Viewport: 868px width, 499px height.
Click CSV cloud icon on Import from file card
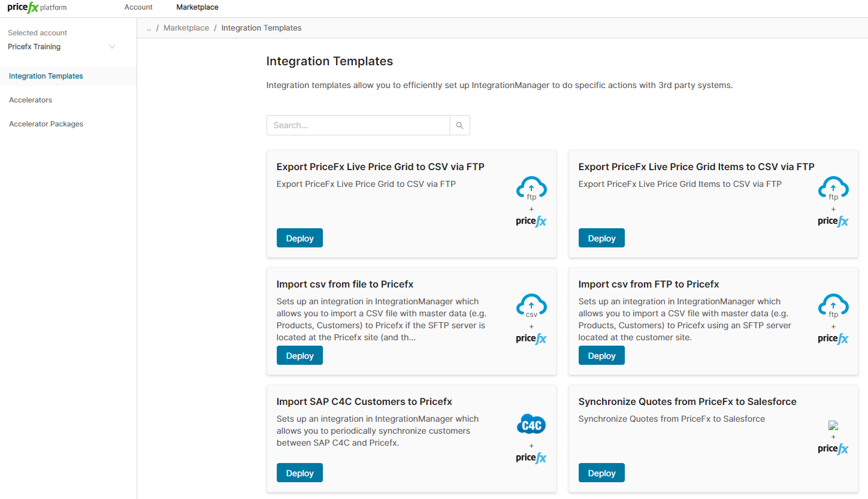tap(531, 306)
